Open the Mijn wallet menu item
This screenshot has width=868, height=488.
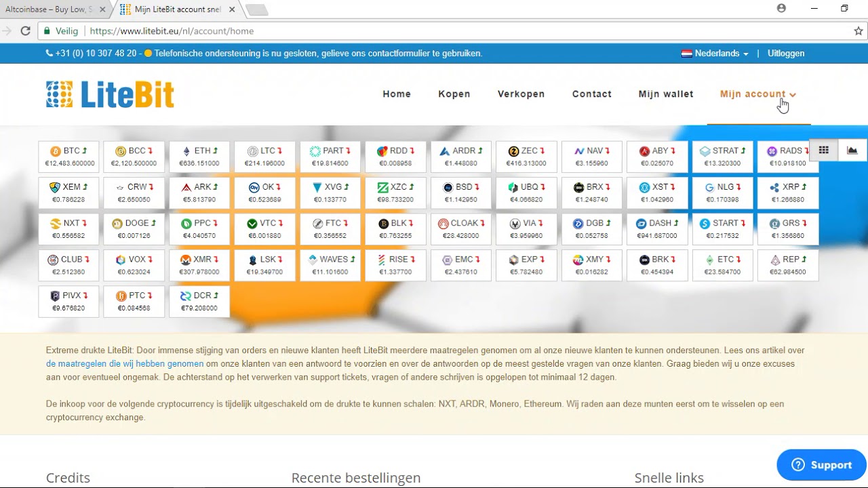click(666, 94)
